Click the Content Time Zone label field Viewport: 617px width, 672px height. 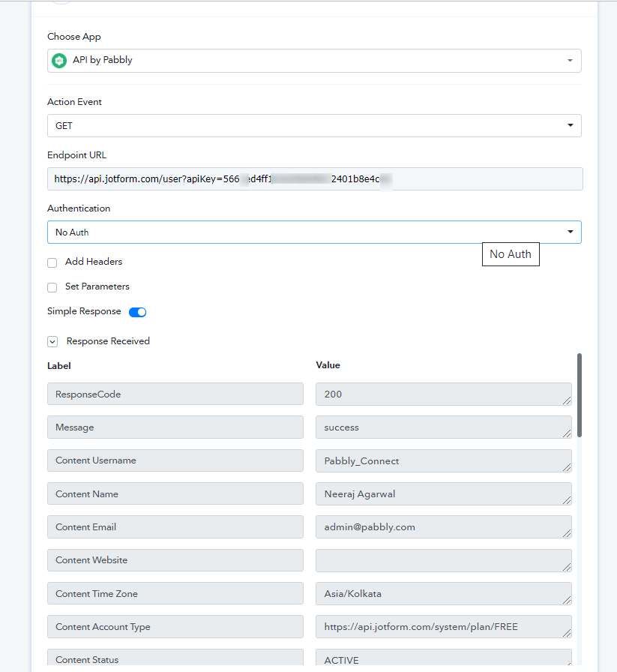click(x=175, y=593)
